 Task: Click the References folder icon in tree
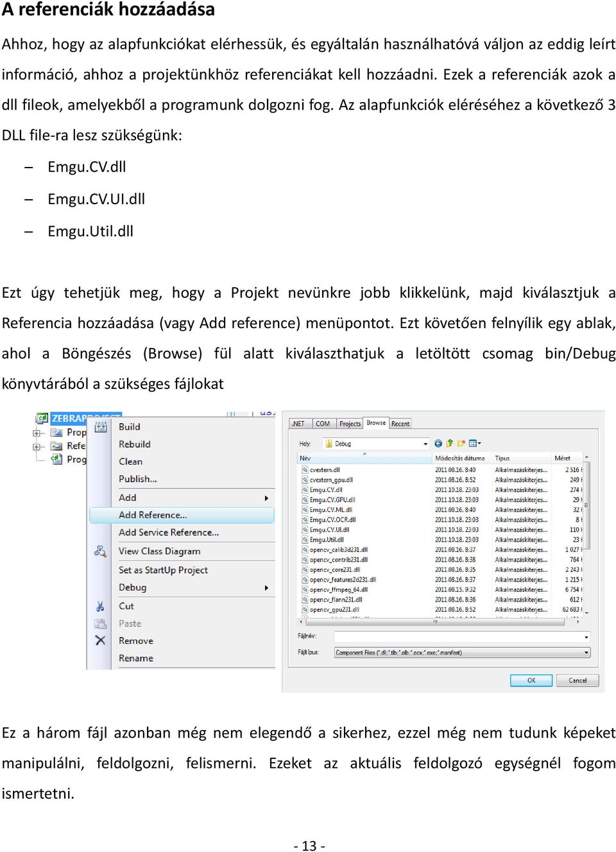(x=57, y=446)
